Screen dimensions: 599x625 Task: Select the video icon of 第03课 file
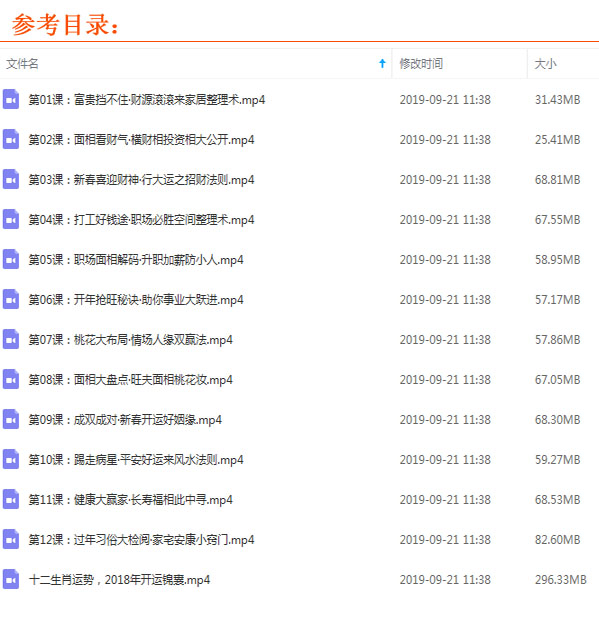click(11, 179)
